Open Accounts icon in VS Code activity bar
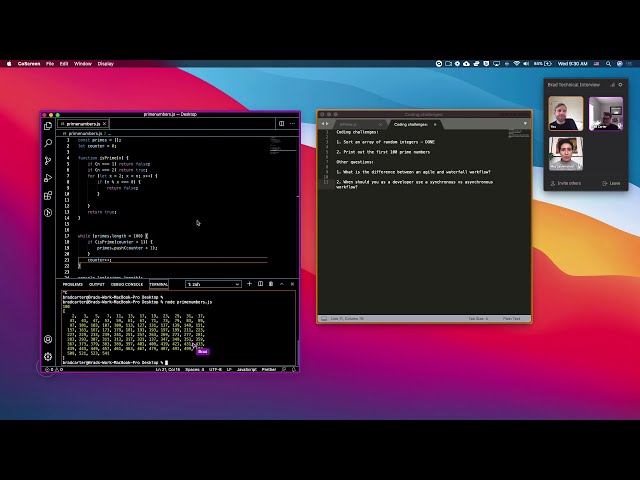 tap(48, 339)
